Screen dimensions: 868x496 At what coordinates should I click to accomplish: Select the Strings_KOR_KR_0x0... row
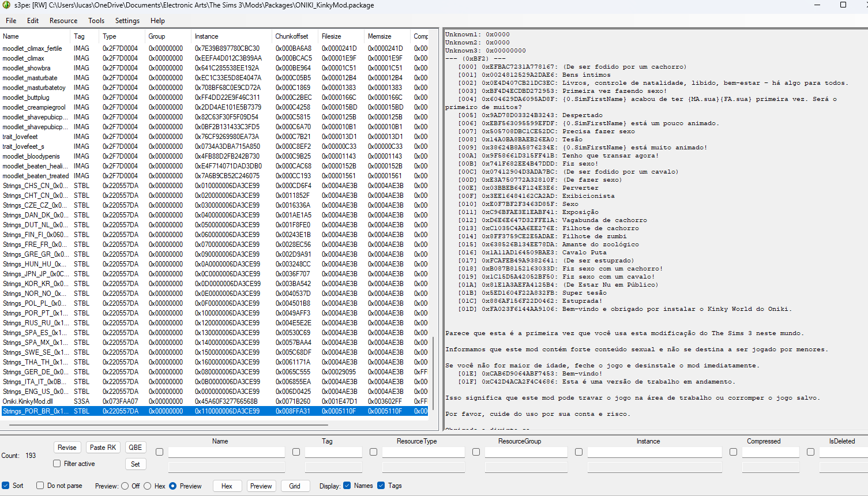pos(215,284)
